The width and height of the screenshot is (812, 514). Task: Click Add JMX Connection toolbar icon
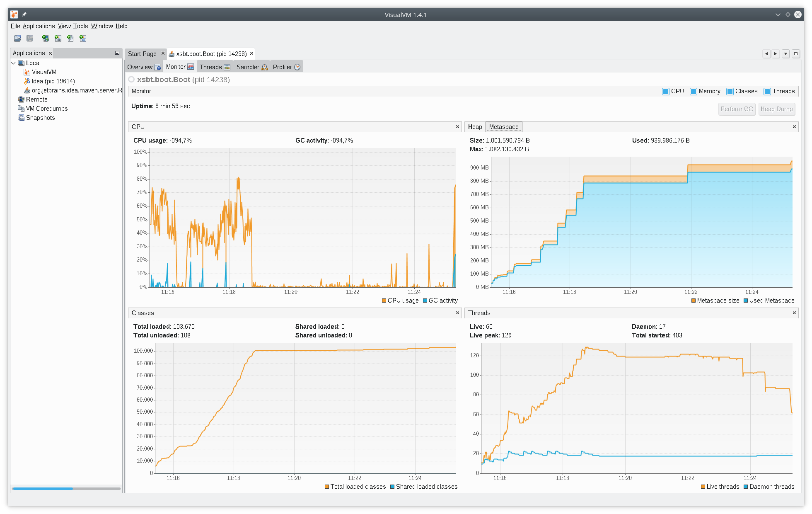(58, 39)
